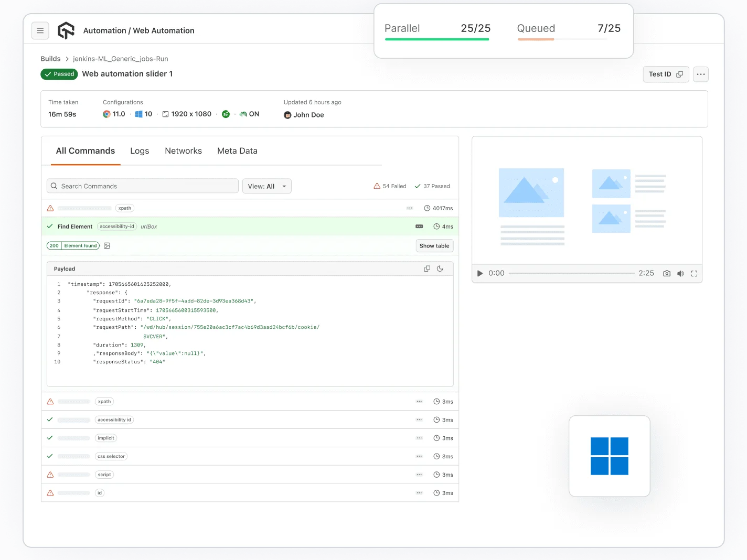Mute the video player audio

(x=680, y=273)
